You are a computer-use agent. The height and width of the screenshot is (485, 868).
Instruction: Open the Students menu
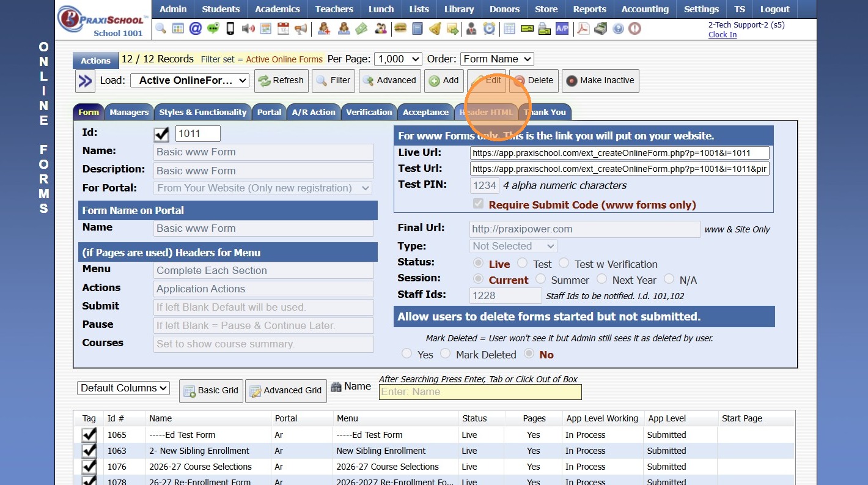point(221,9)
